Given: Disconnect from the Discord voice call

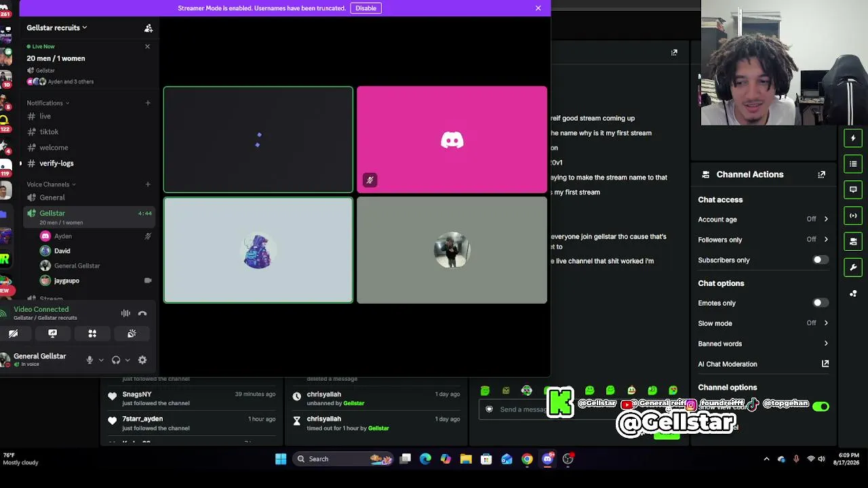Looking at the screenshot, I should pos(142,313).
